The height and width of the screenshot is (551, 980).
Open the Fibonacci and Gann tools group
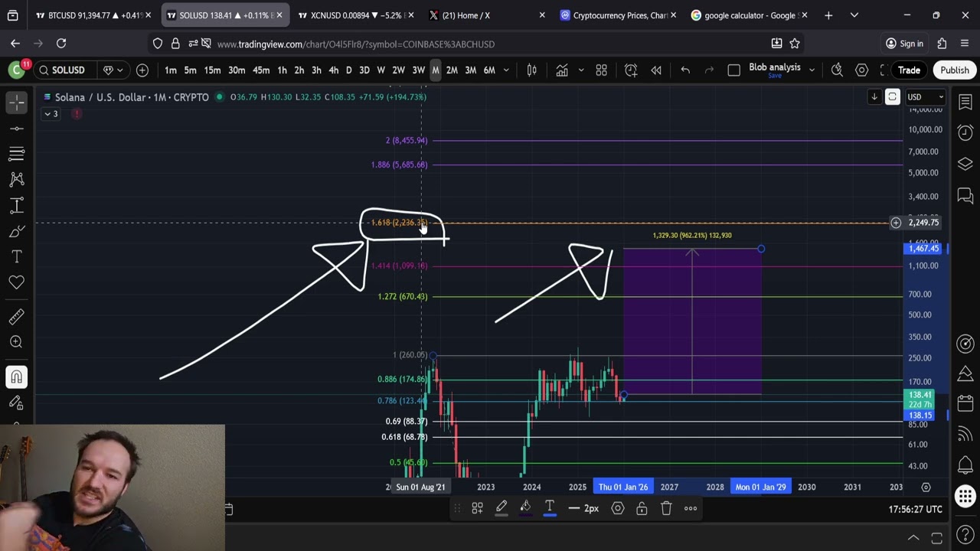[17, 154]
